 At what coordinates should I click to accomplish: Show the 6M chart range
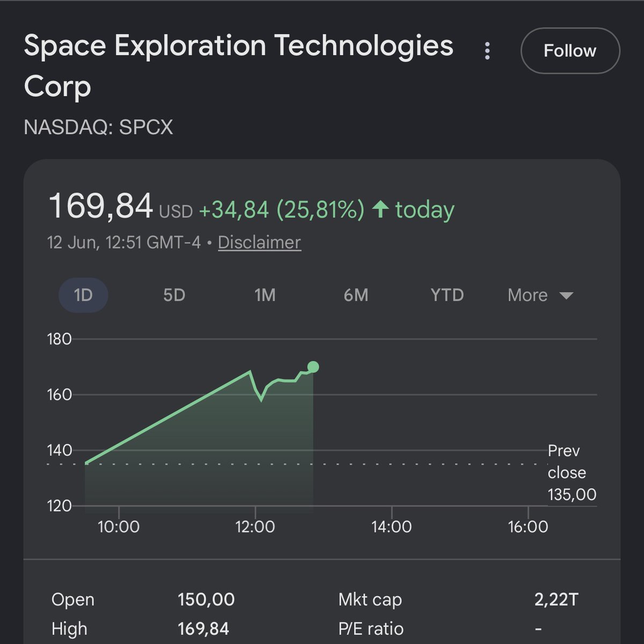click(356, 295)
